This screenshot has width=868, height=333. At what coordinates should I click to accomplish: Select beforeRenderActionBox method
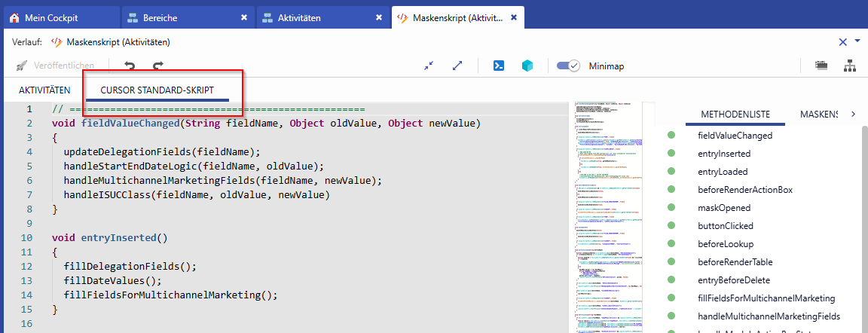[x=745, y=189]
